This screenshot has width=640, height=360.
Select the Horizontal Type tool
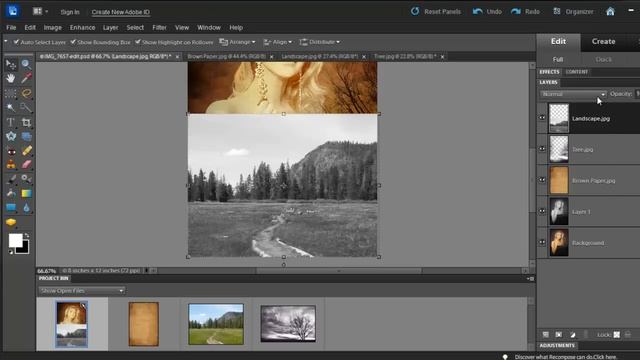(x=11, y=122)
